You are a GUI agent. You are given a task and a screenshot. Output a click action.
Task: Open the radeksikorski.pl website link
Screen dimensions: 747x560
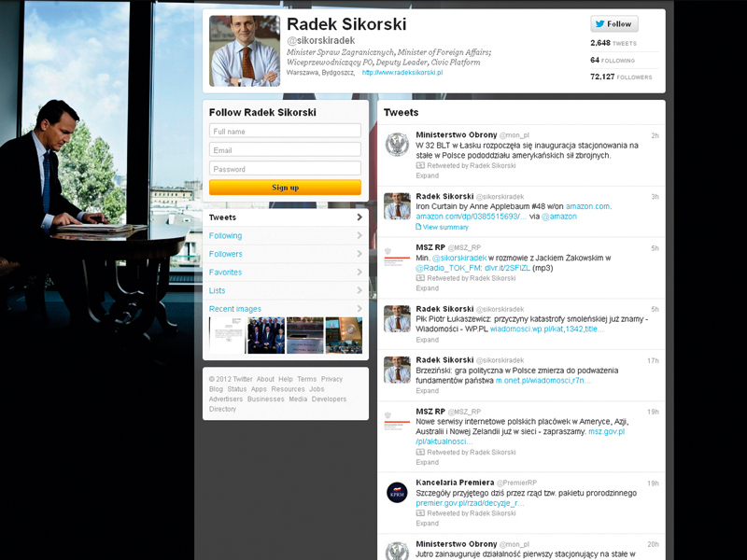click(x=402, y=73)
